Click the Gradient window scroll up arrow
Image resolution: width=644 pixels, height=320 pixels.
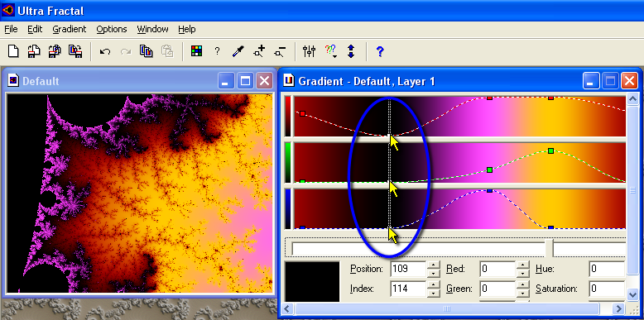tap(633, 98)
